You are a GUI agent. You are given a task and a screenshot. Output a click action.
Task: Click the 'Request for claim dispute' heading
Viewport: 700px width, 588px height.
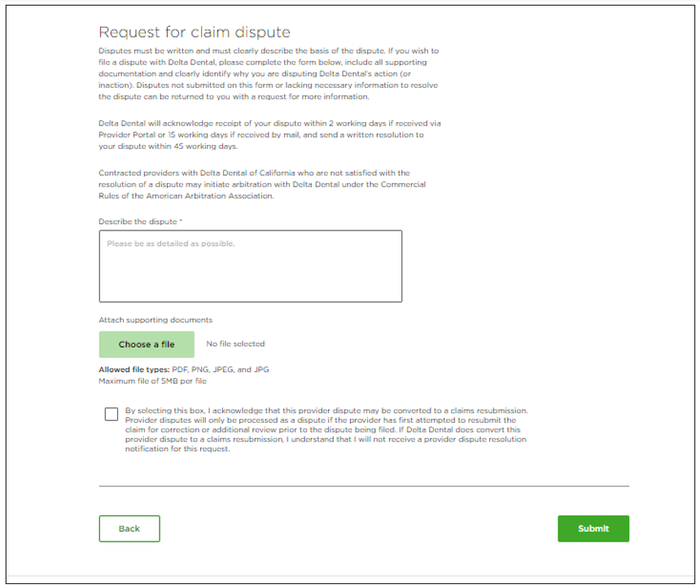[x=195, y=33]
